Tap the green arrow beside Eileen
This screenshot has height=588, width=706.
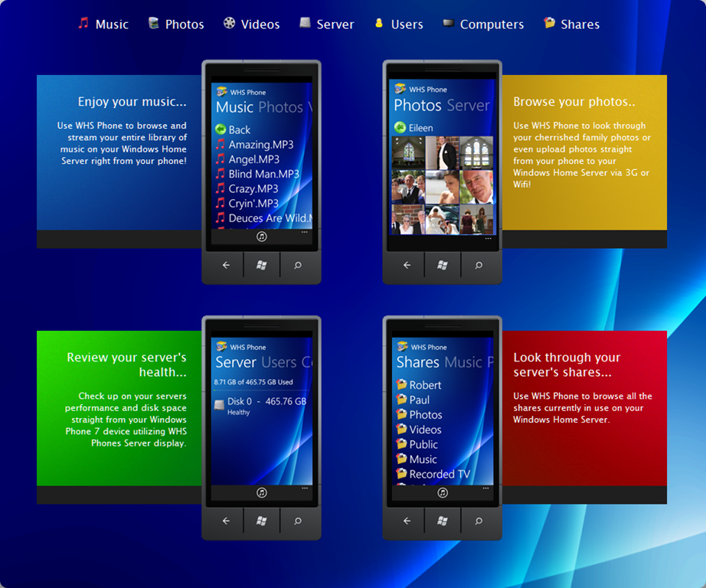click(400, 127)
